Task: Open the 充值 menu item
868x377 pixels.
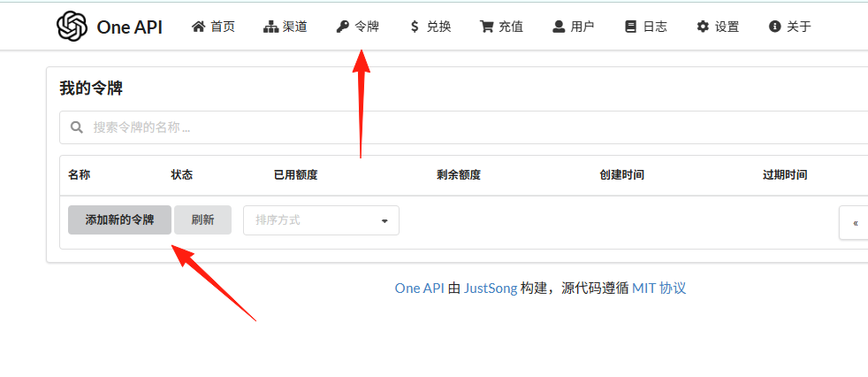Action: 501,26
